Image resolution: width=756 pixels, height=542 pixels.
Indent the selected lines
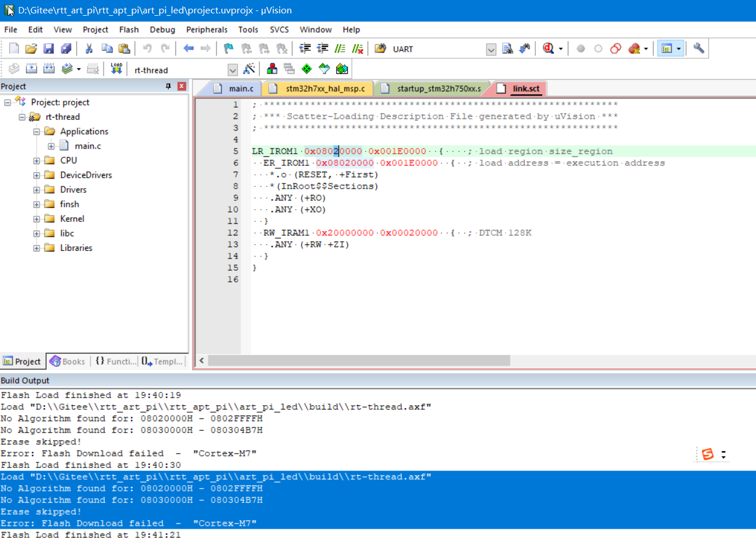pyautogui.click(x=305, y=49)
